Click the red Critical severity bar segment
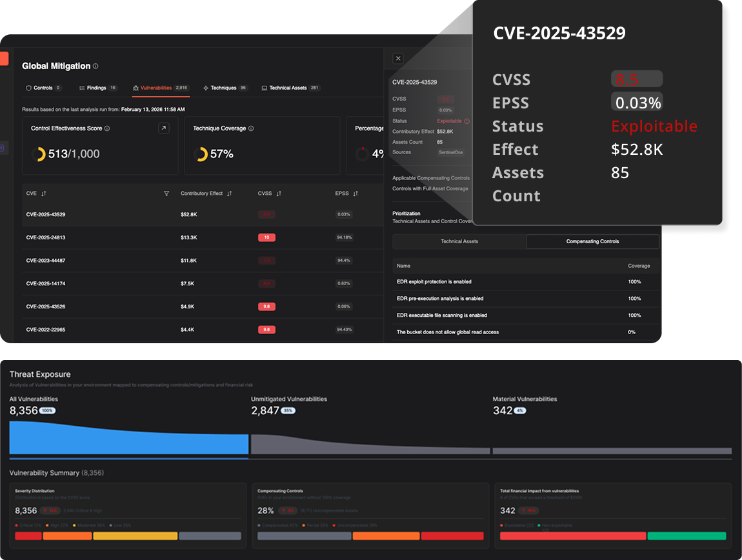Viewport: 742px width, 560px height. (28, 536)
